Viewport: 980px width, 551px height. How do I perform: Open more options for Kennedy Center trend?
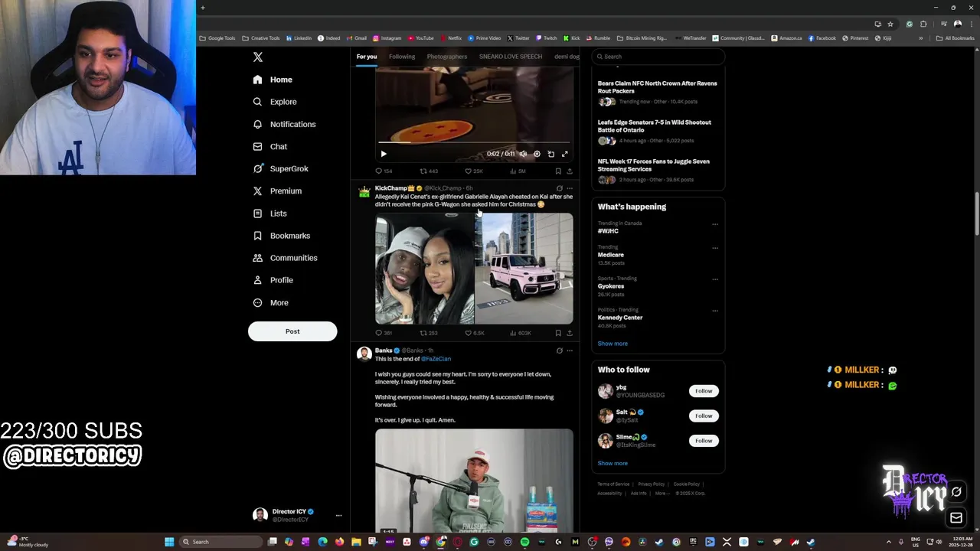715,311
